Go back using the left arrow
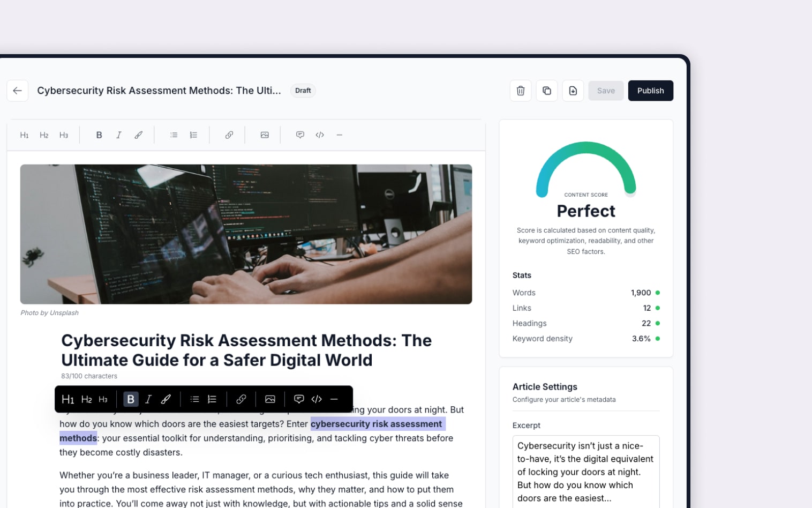Image resolution: width=812 pixels, height=508 pixels. (x=17, y=91)
